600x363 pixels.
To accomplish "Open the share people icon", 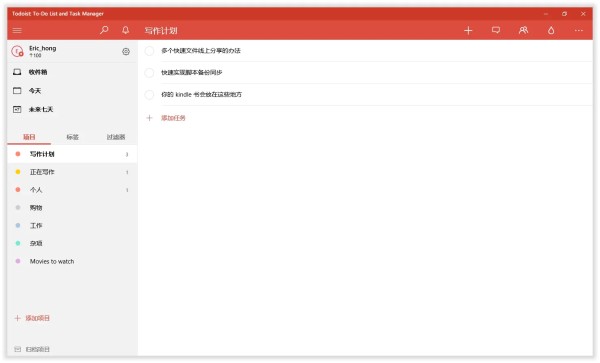I will pyautogui.click(x=523, y=30).
